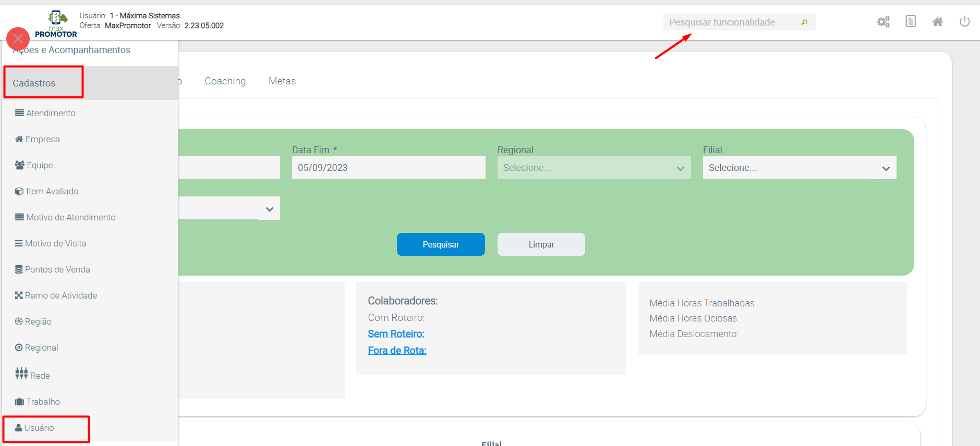Click the Motivo de Atendimento icon
The image size is (980, 446).
coord(19,217)
